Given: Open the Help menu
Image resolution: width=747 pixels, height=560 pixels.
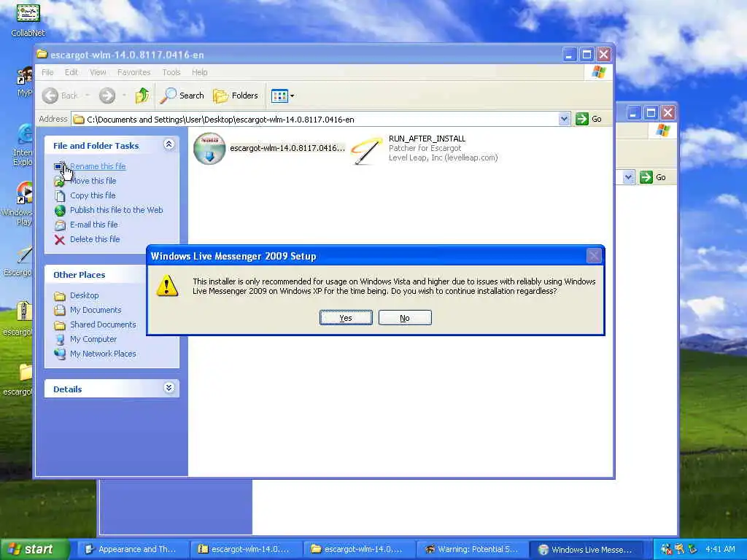Looking at the screenshot, I should click(x=200, y=72).
